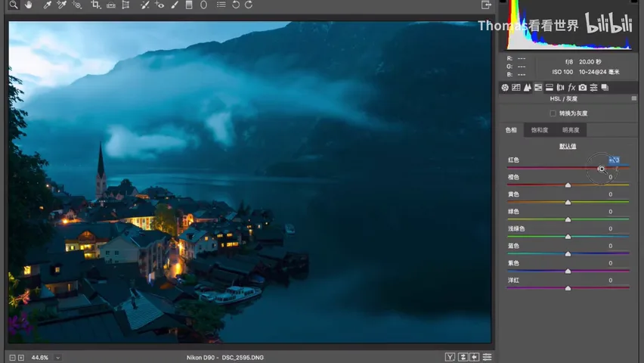
Task: Select the Graduated Filter tool
Action: point(189,5)
